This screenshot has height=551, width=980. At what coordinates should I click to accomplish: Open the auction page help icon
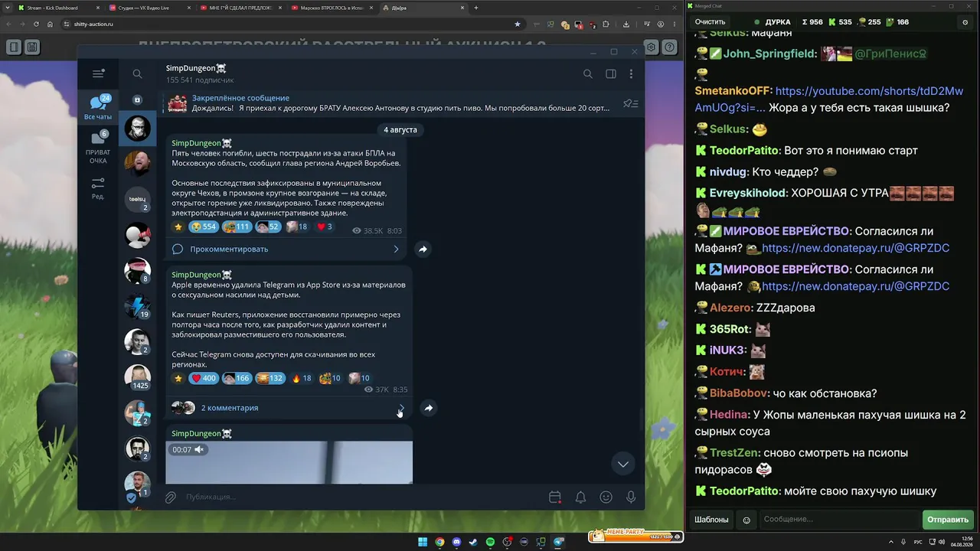670,47
